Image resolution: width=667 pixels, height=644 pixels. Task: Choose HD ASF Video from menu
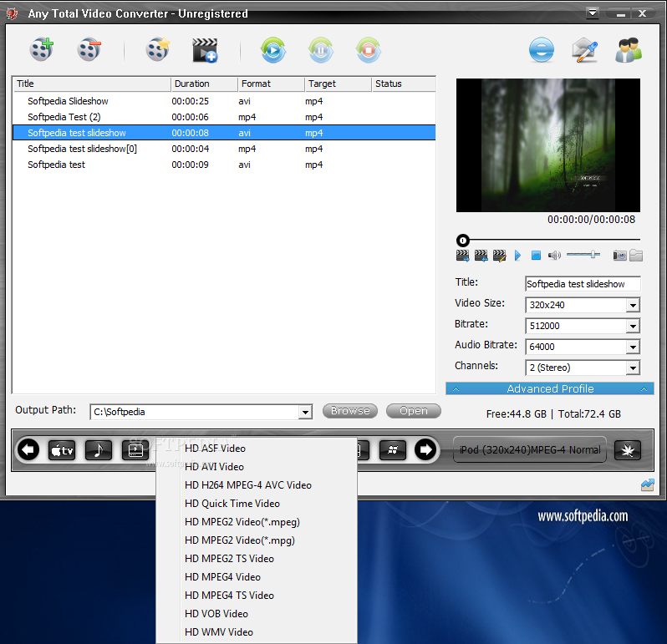pyautogui.click(x=257, y=449)
